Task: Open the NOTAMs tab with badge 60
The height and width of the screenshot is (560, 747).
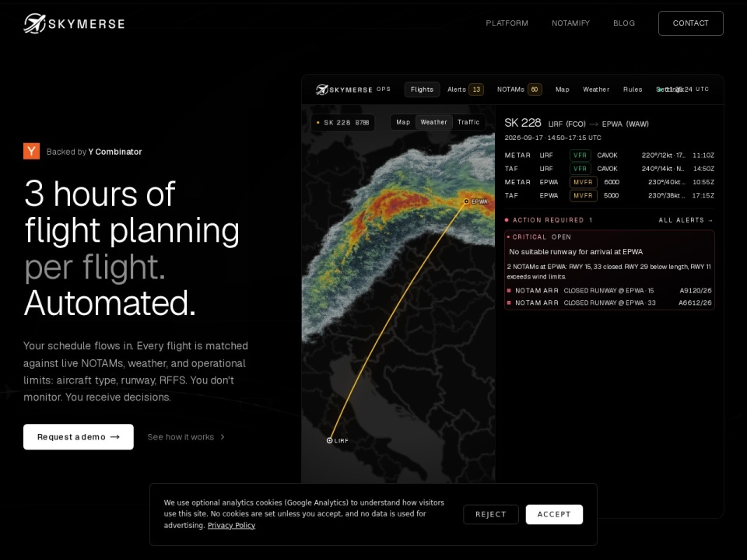Action: pos(519,89)
